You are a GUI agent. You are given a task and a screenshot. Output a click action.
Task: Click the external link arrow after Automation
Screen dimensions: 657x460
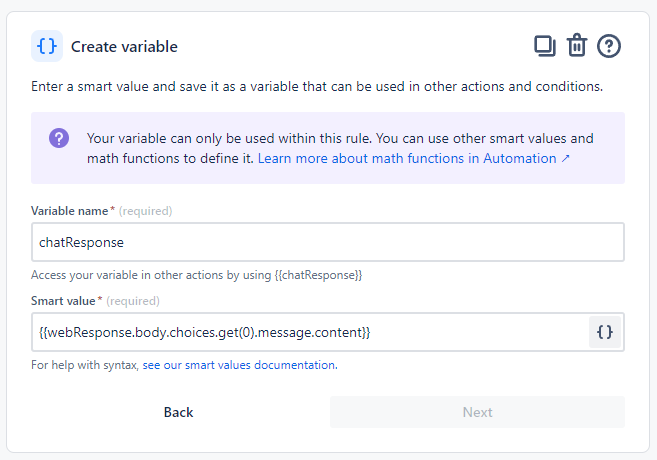coord(566,159)
